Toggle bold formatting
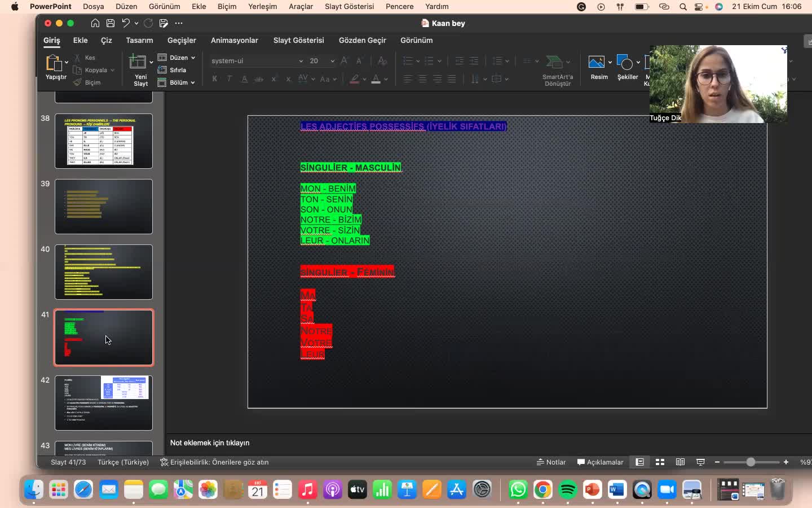The height and width of the screenshot is (508, 812). click(215, 79)
